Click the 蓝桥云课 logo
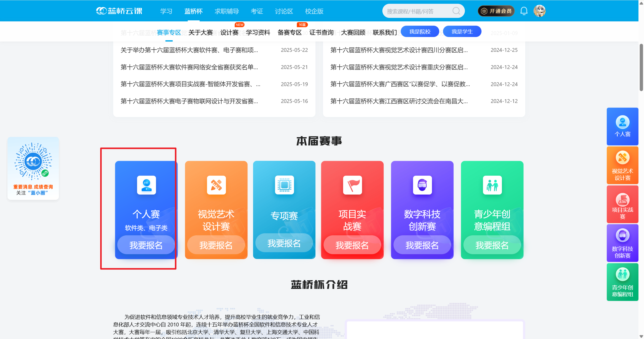This screenshot has width=644, height=339. [119, 11]
